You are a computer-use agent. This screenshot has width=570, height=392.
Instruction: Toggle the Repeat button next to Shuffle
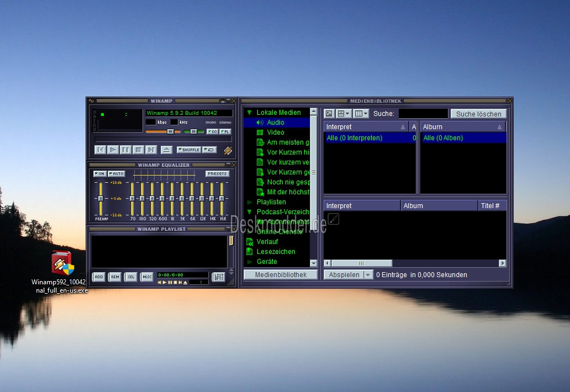pos(210,150)
